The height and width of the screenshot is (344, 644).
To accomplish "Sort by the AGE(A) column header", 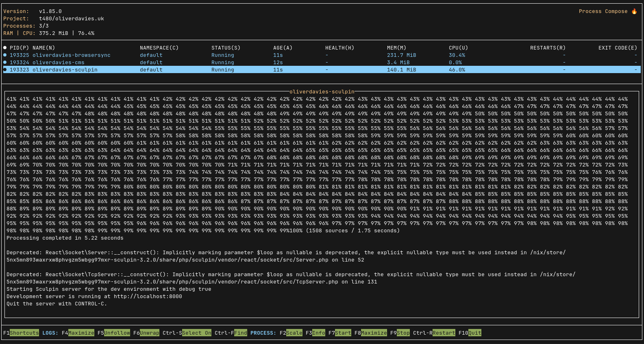I will pyautogui.click(x=283, y=48).
